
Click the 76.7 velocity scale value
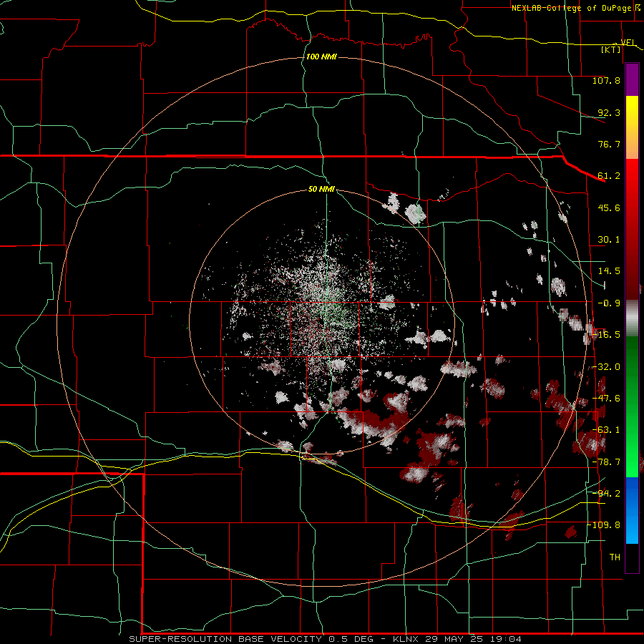pyautogui.click(x=609, y=144)
